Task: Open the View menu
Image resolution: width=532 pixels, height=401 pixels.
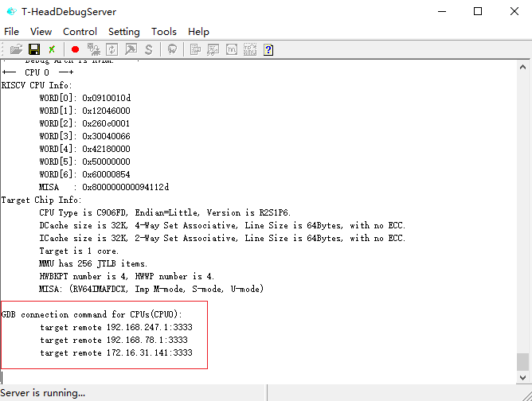Action: click(41, 31)
